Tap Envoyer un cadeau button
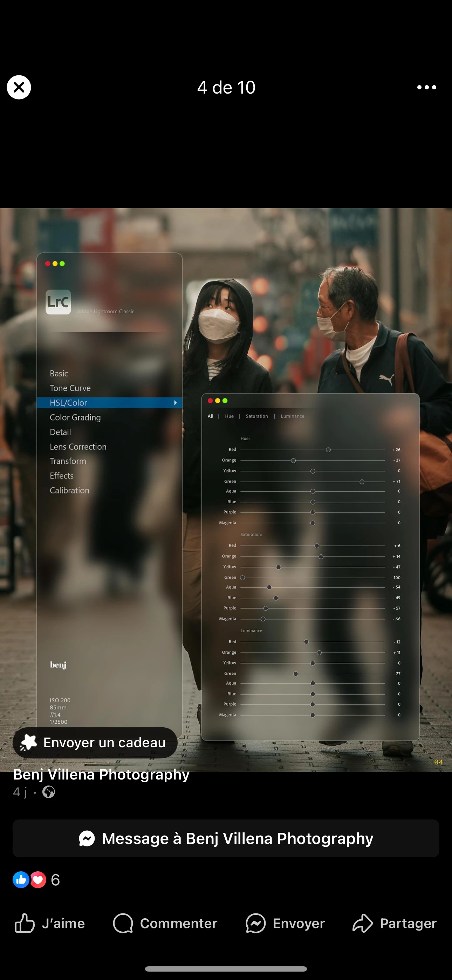Screen dimensions: 452x980 [x=95, y=743]
